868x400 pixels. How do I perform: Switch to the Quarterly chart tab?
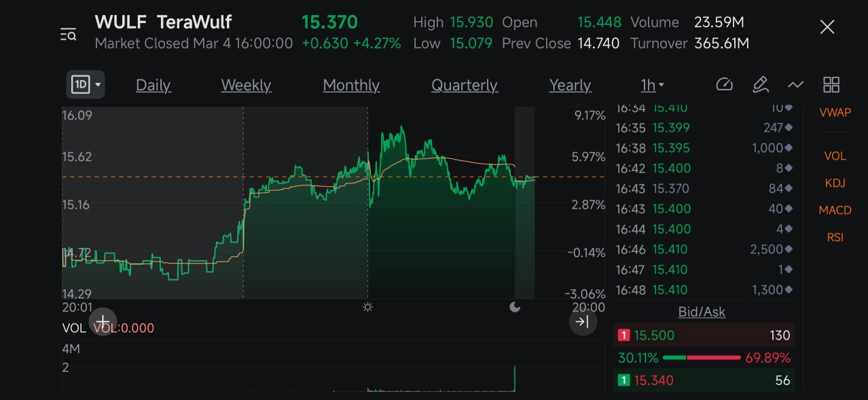pos(465,86)
